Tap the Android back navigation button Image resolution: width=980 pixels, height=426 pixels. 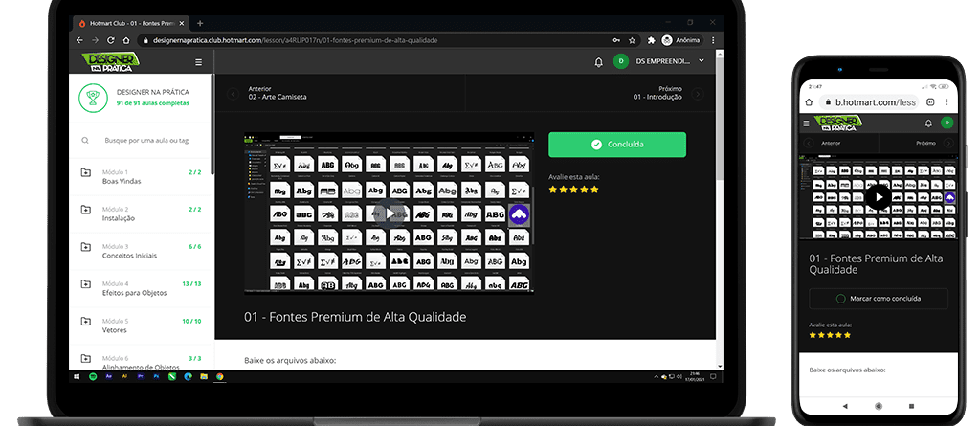coord(845,406)
